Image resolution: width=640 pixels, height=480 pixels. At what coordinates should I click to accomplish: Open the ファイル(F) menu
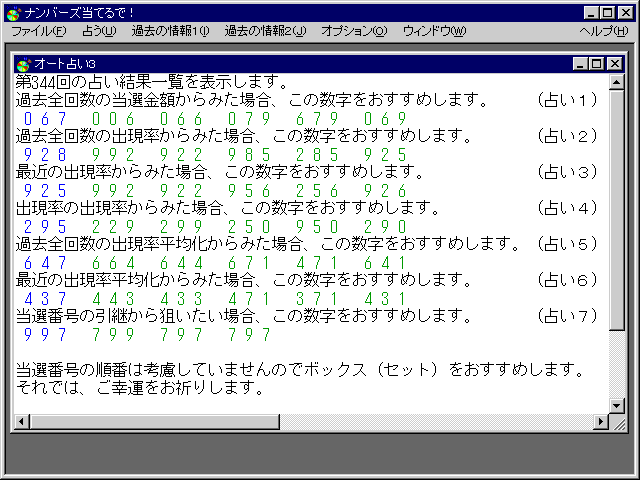(x=39, y=31)
